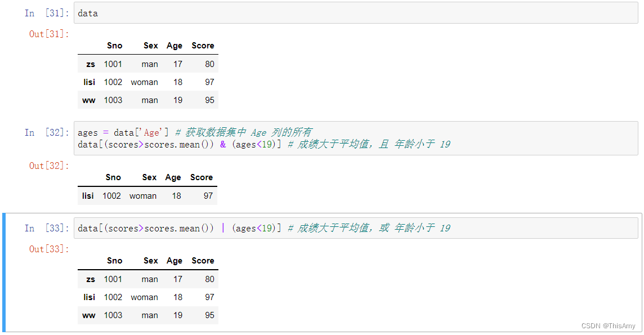Click Sno column header in first table
Viewport: 644px width, 335px height.
[115, 46]
